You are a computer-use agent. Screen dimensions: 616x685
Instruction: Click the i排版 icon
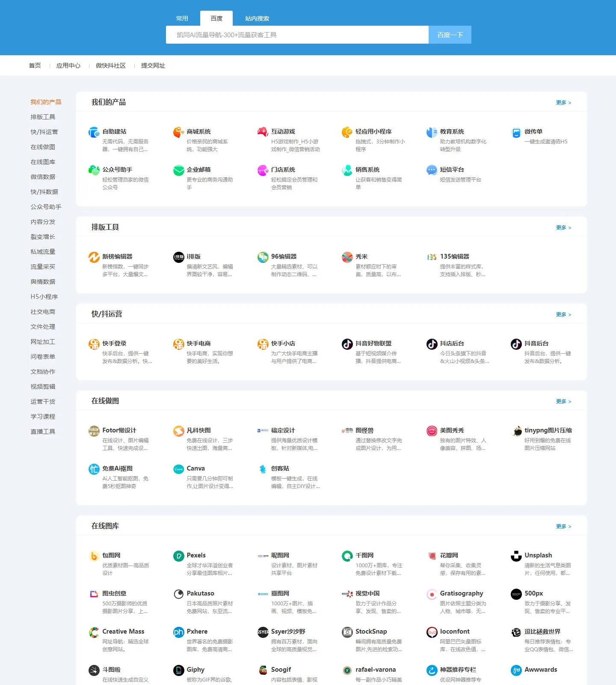click(x=178, y=257)
